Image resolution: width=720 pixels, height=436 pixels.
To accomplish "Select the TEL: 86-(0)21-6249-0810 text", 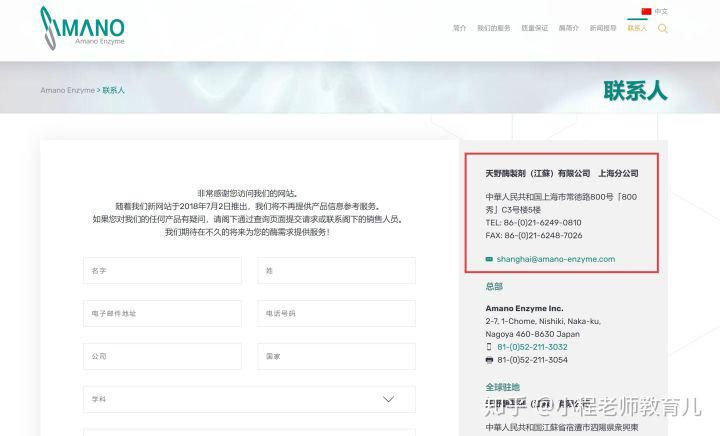I will (x=533, y=223).
